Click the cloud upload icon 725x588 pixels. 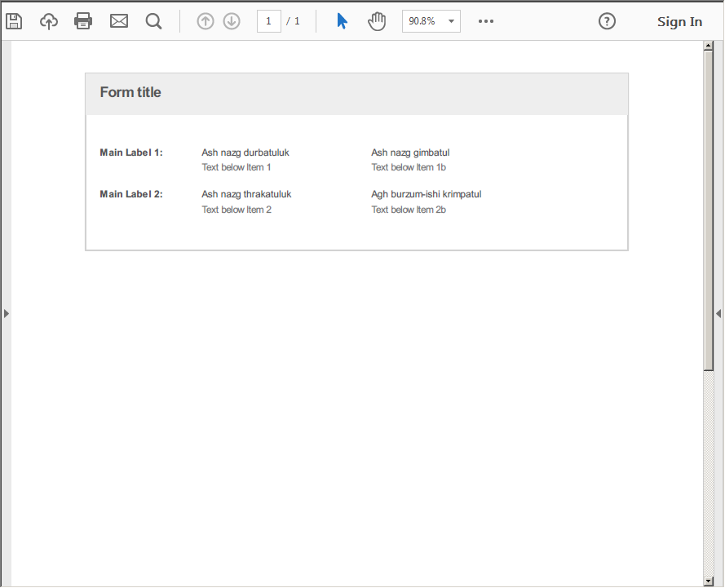(x=49, y=21)
